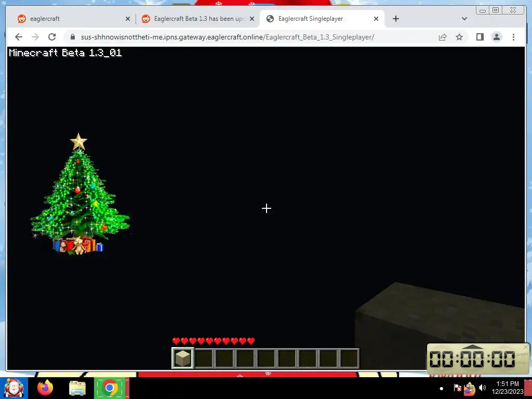Open the Santa Start button

(14, 388)
